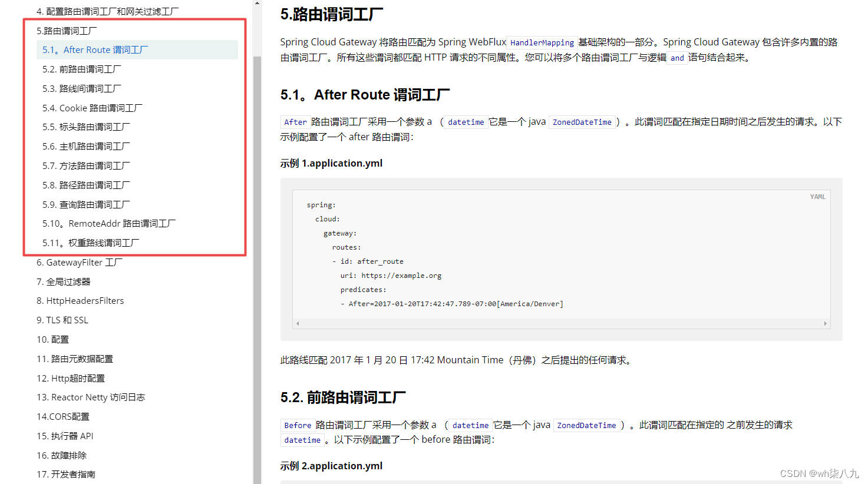Open sidebar item 4. 配置路由谓词工厂和网关过滤工厂
Viewport: 868px width, 484px height.
107,11
